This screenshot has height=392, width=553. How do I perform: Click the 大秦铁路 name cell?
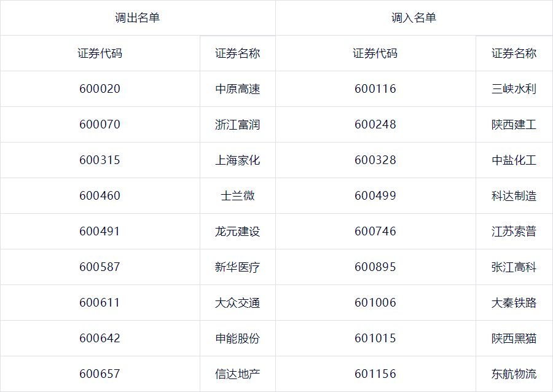[x=514, y=302]
